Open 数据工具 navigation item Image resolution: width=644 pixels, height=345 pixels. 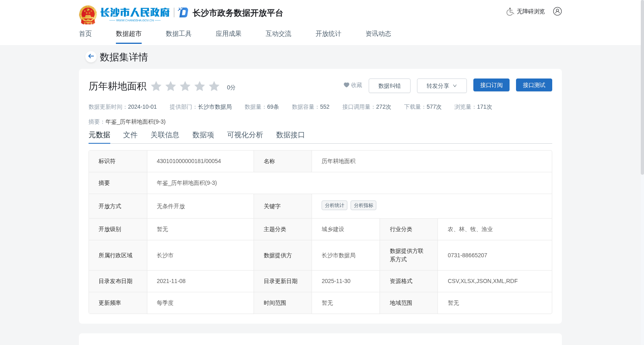pos(179,34)
